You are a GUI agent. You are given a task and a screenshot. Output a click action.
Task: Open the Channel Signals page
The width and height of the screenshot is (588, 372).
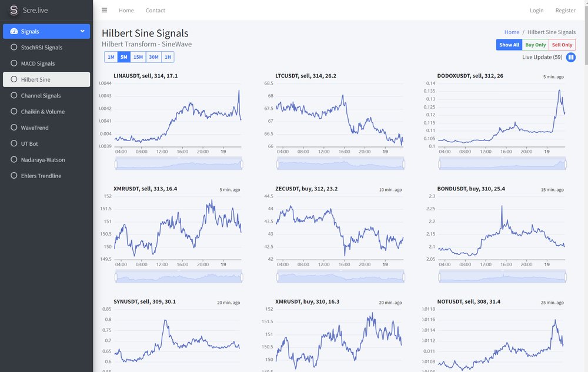(x=41, y=95)
